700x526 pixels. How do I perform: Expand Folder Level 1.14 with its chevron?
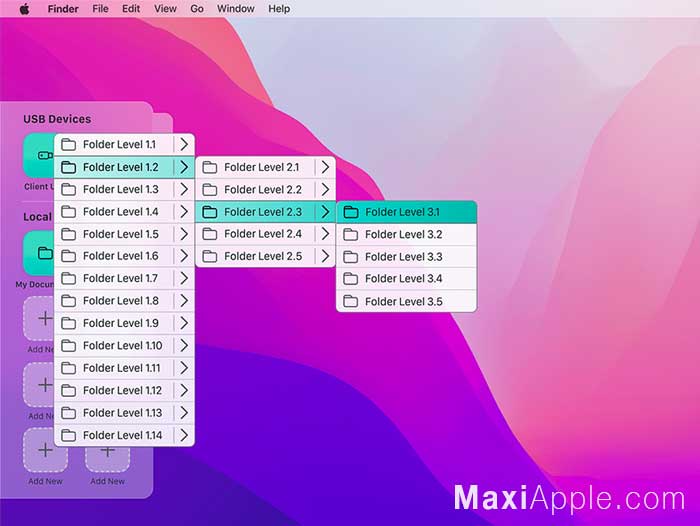(x=184, y=435)
